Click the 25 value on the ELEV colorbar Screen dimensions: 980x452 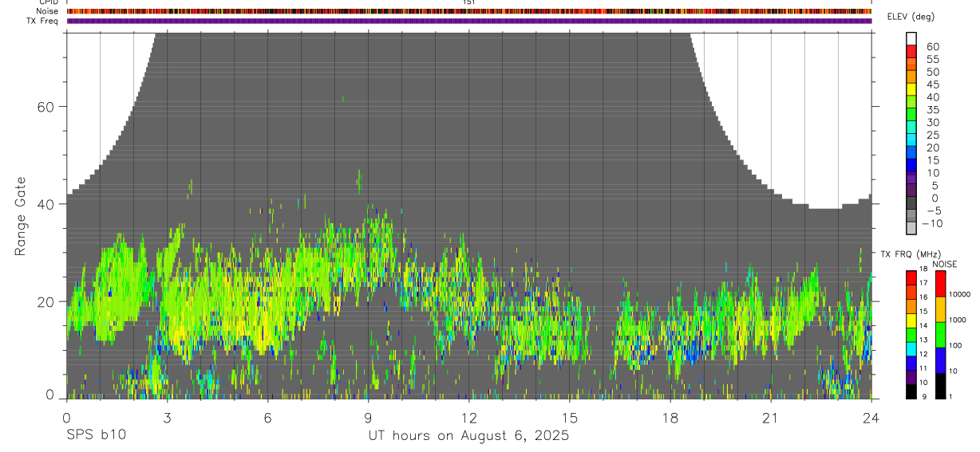(932, 136)
